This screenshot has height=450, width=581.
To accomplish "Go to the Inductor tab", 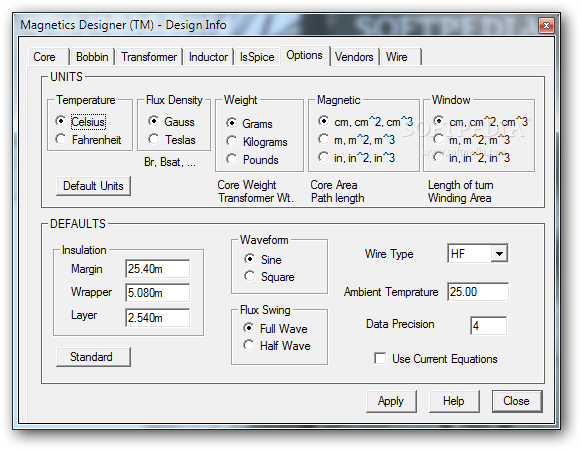I will coord(208,57).
